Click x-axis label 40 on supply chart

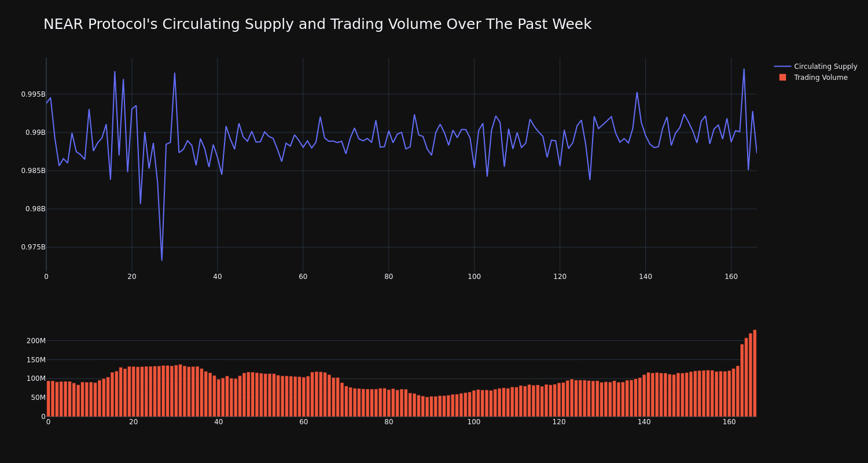click(x=218, y=277)
